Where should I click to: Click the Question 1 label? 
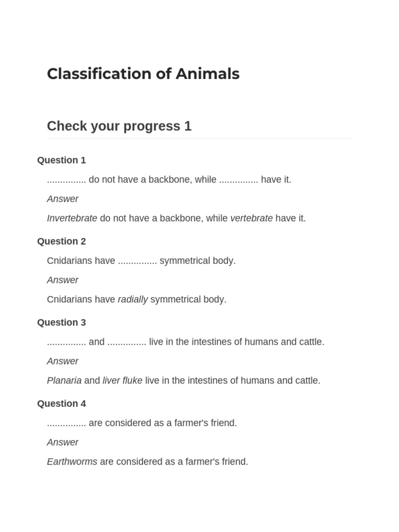pos(61,160)
